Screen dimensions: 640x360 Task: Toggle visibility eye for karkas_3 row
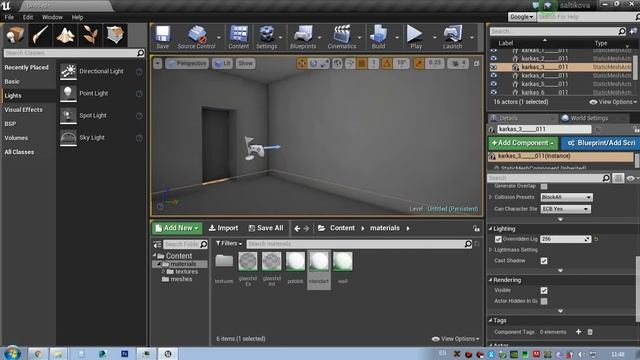click(x=493, y=67)
